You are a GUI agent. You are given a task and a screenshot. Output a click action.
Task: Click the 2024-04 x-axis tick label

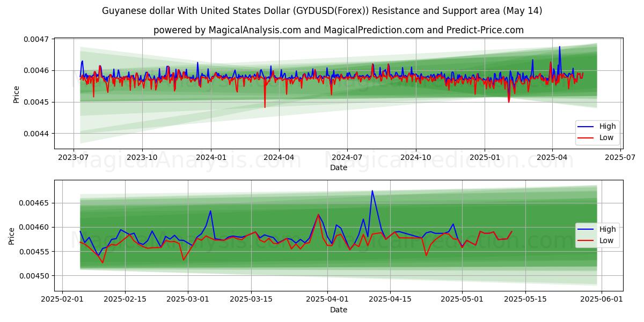tap(279, 158)
